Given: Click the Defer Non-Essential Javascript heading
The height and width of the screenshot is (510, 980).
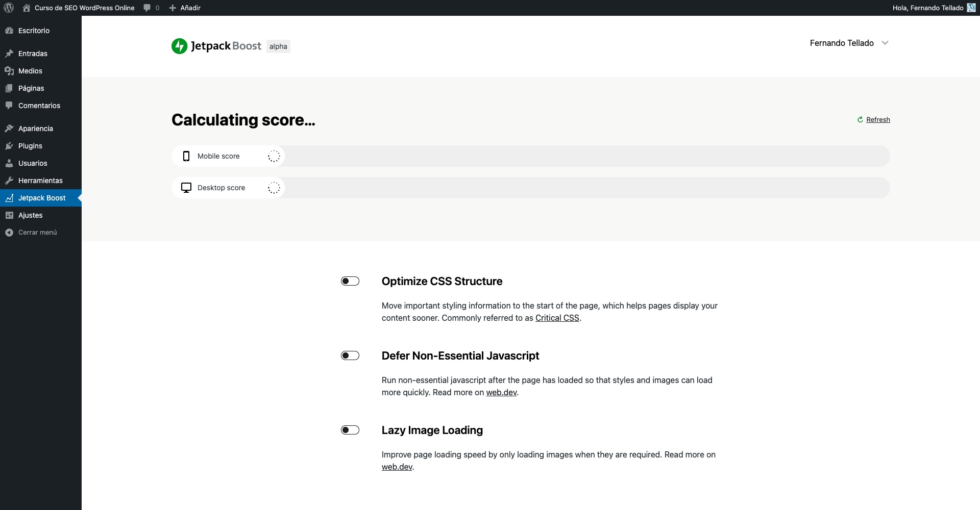Looking at the screenshot, I should 460,355.
